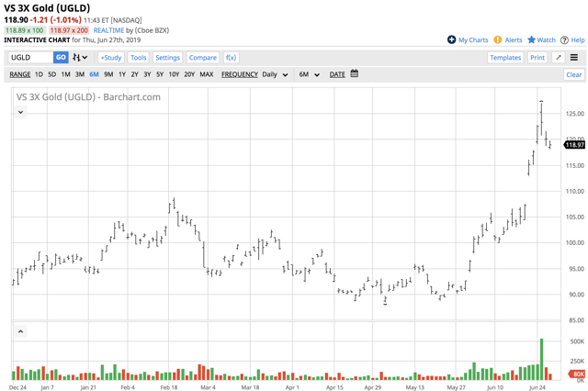The width and height of the screenshot is (588, 391).
Task: Click the Watch link
Action: pos(546,39)
